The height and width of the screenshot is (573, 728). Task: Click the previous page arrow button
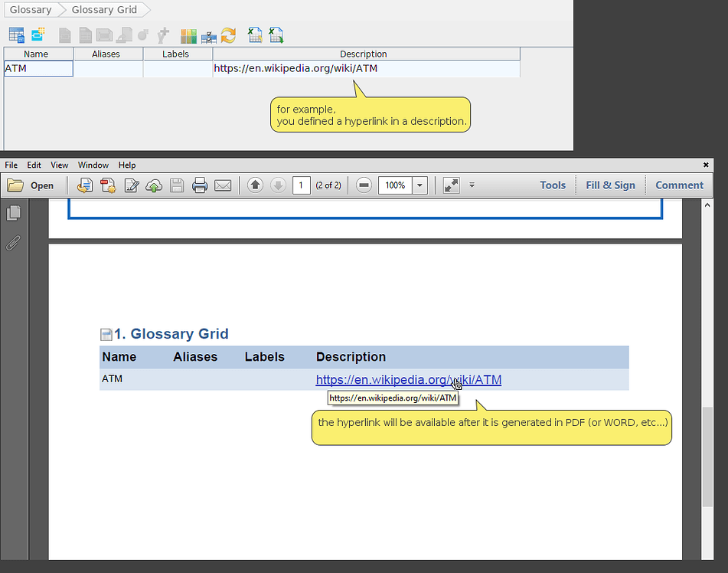(x=255, y=185)
